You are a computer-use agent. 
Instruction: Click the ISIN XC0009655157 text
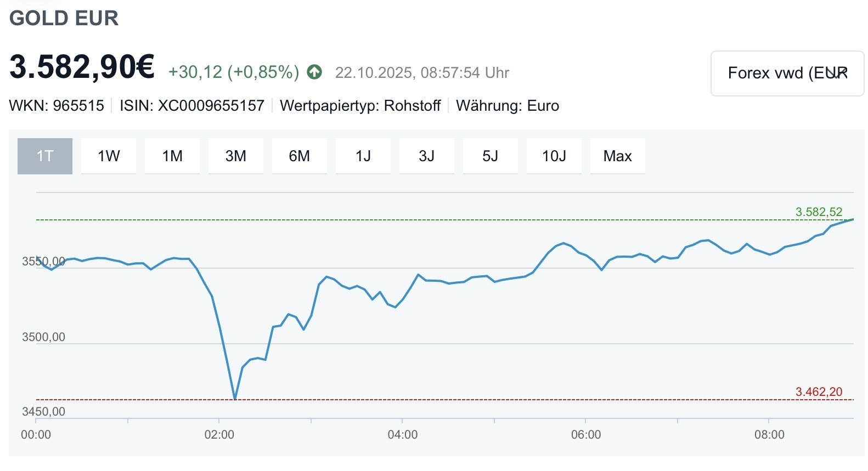click(192, 106)
